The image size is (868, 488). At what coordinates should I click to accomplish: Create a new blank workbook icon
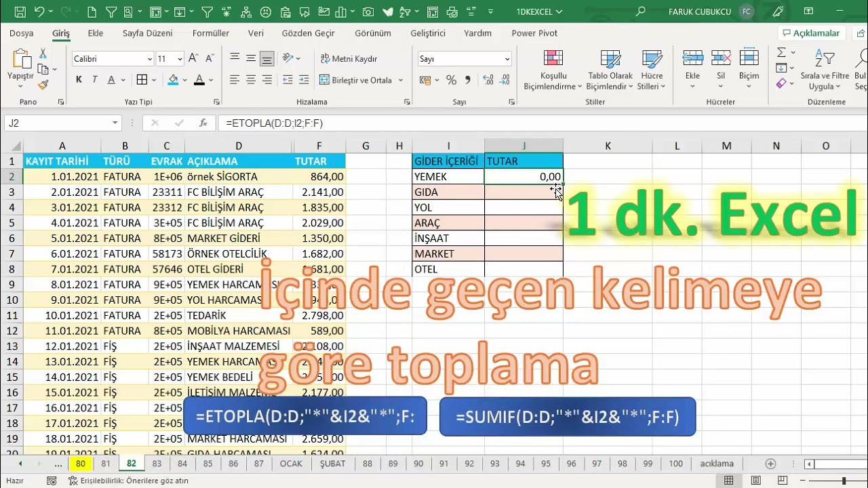(92, 12)
